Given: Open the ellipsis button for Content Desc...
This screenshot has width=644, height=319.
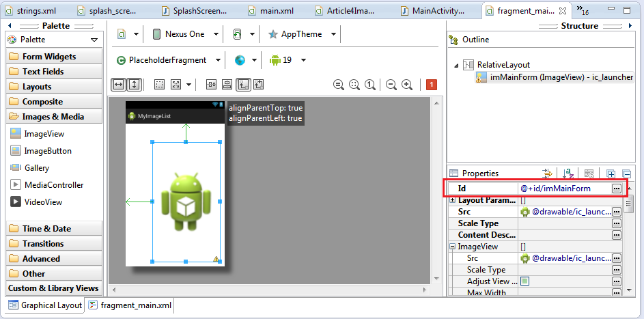Looking at the screenshot, I should coord(616,235).
